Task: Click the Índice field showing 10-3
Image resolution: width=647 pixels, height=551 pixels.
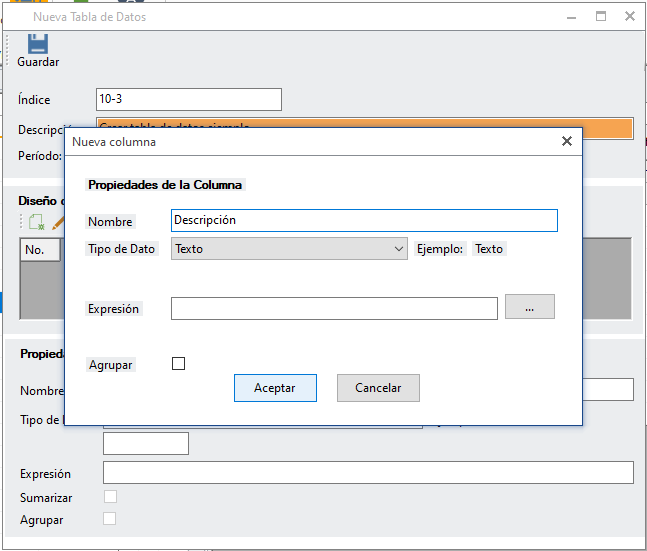Action: point(188,99)
